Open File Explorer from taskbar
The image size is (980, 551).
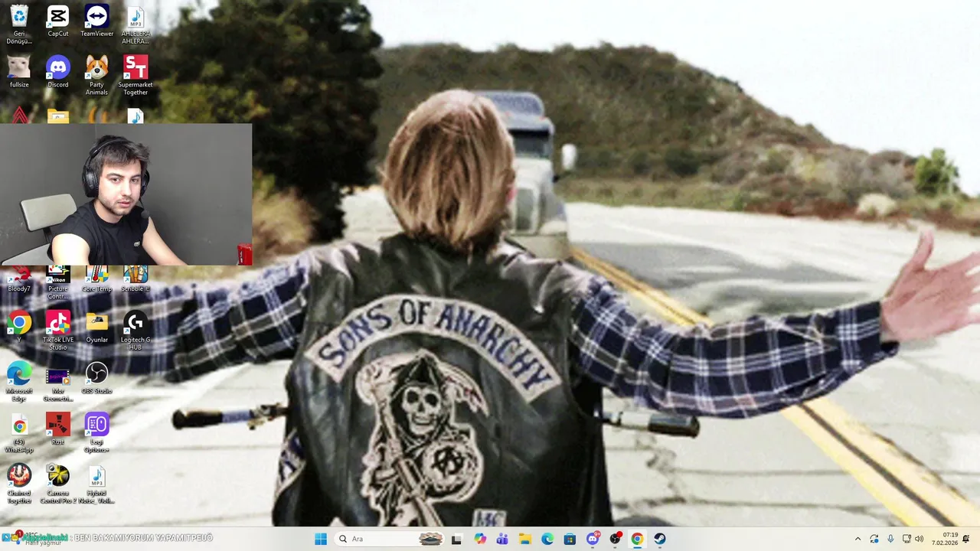pyautogui.click(x=525, y=539)
